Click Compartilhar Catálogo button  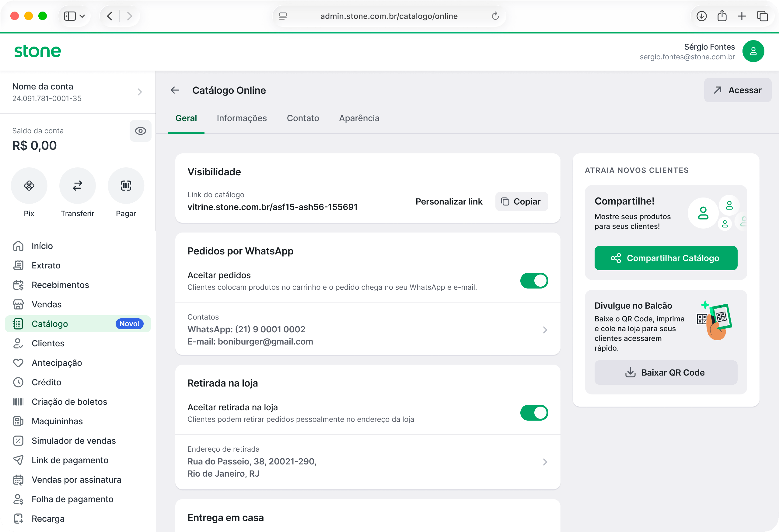tap(666, 258)
